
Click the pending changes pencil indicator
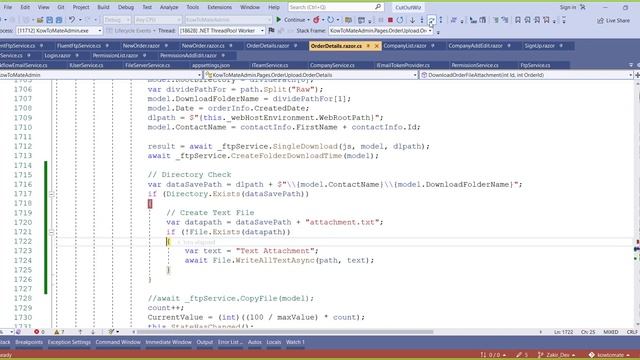coord(522,355)
